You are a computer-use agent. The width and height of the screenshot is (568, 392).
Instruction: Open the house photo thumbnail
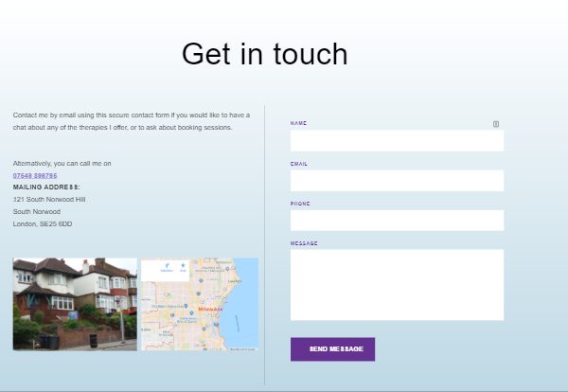tap(75, 304)
